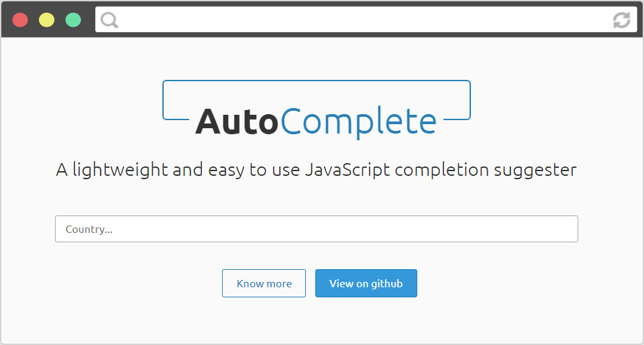644x345 pixels.
Task: Click the yellow minimize dot
Action: point(47,19)
